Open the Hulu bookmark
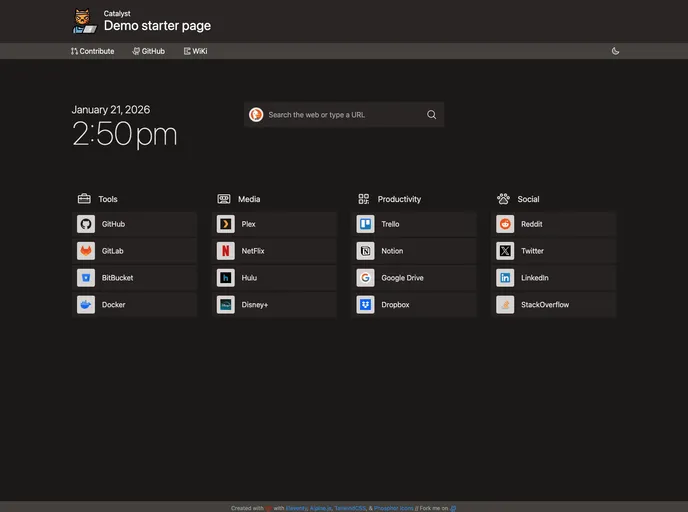 click(249, 278)
